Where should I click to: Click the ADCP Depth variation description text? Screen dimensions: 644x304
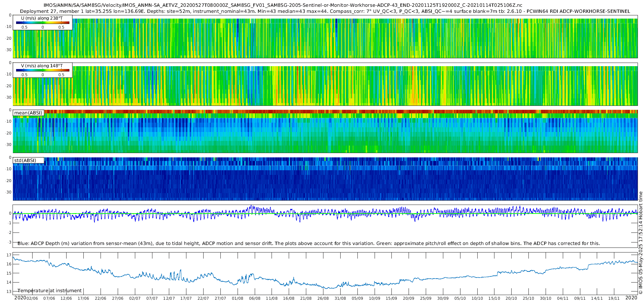(x=308, y=244)
